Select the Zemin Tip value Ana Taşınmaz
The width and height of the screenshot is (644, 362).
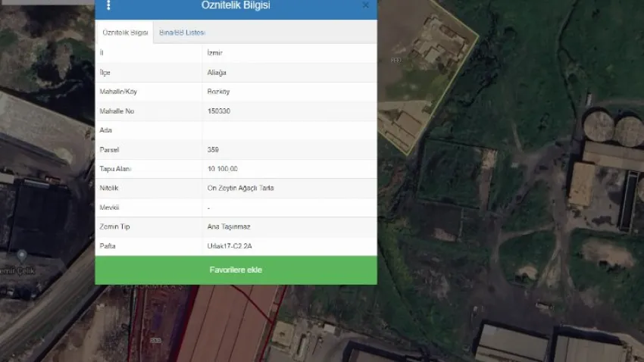click(227, 226)
